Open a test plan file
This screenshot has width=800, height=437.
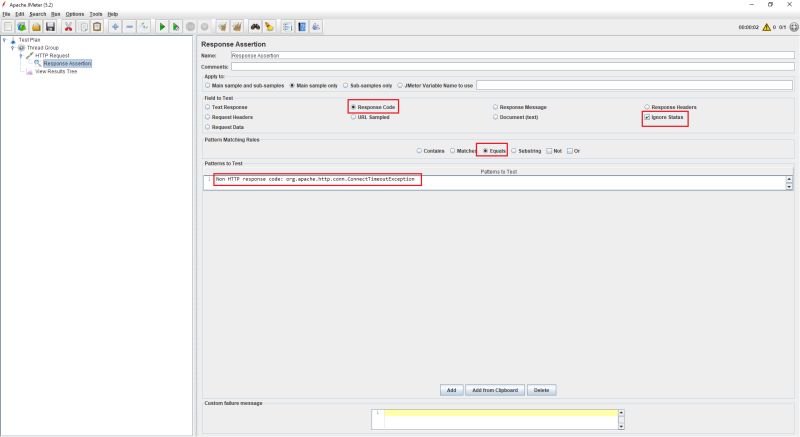coord(36,27)
